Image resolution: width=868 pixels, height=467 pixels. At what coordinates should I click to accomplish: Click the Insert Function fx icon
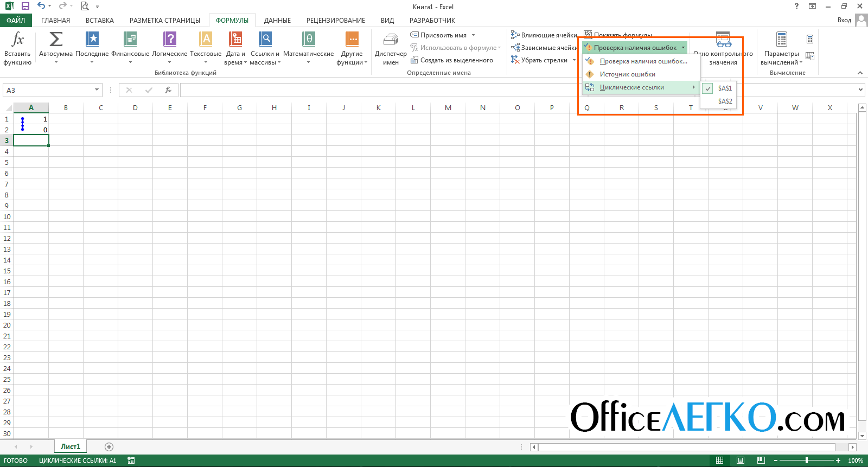tap(17, 40)
